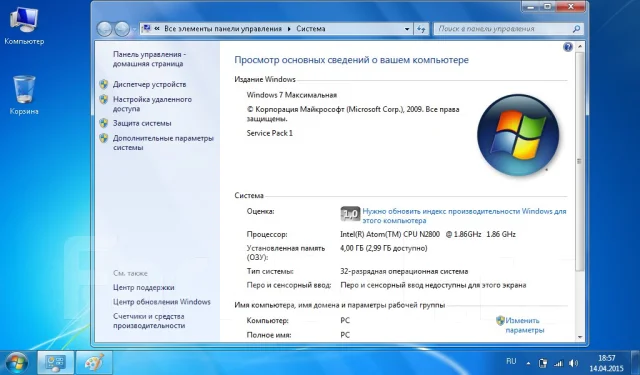Click the Control Panel taskbar button

(x=56, y=362)
